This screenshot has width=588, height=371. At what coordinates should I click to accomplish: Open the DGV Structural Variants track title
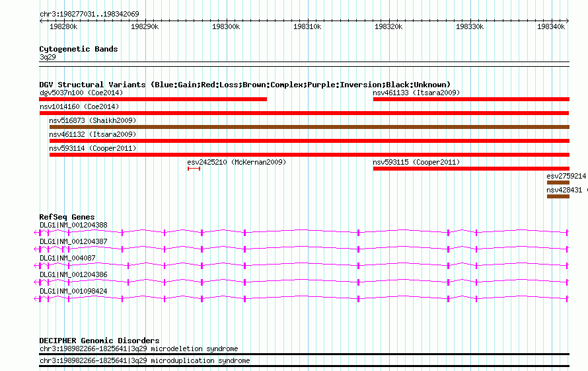(x=245, y=85)
